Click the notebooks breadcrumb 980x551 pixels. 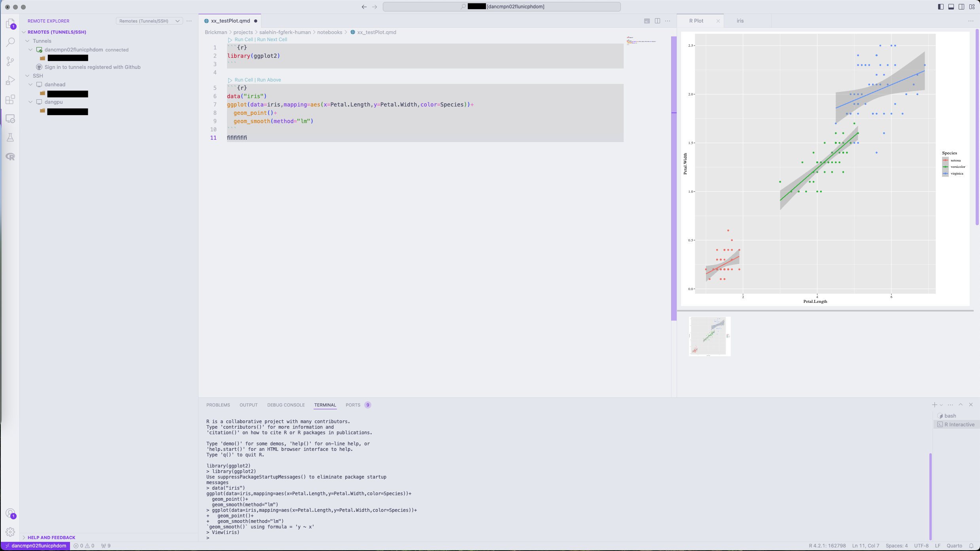click(329, 32)
